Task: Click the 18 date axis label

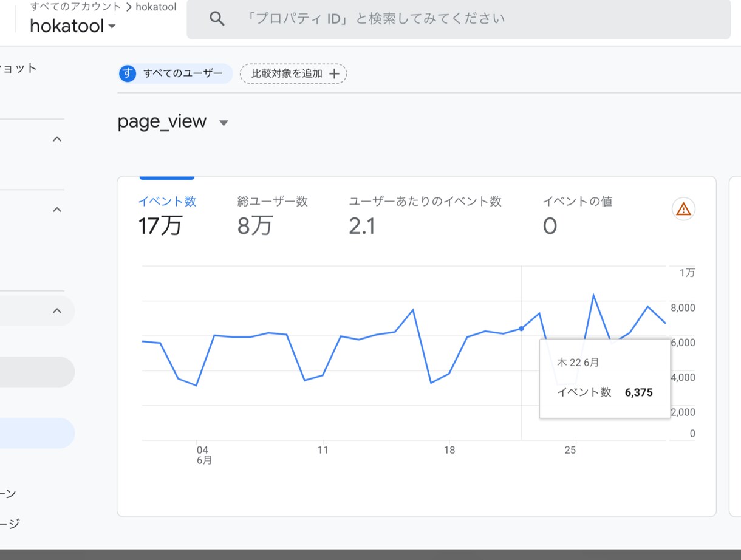Action: pos(449,450)
